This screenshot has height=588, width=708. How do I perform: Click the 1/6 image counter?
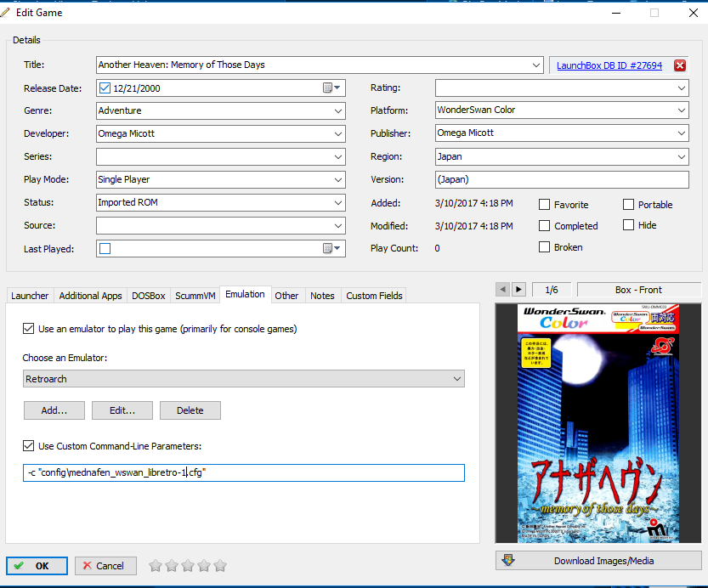(x=552, y=290)
